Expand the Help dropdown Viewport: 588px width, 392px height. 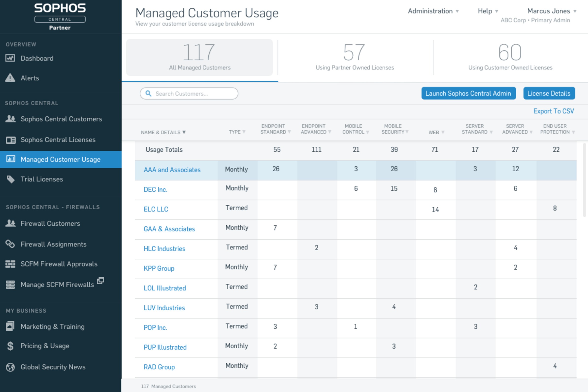487,11
